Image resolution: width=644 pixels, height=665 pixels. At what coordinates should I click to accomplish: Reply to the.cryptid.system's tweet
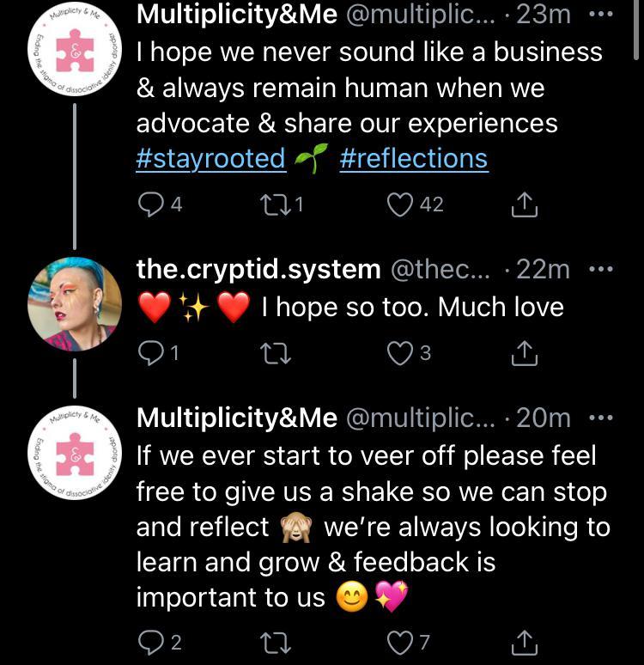coord(151,354)
